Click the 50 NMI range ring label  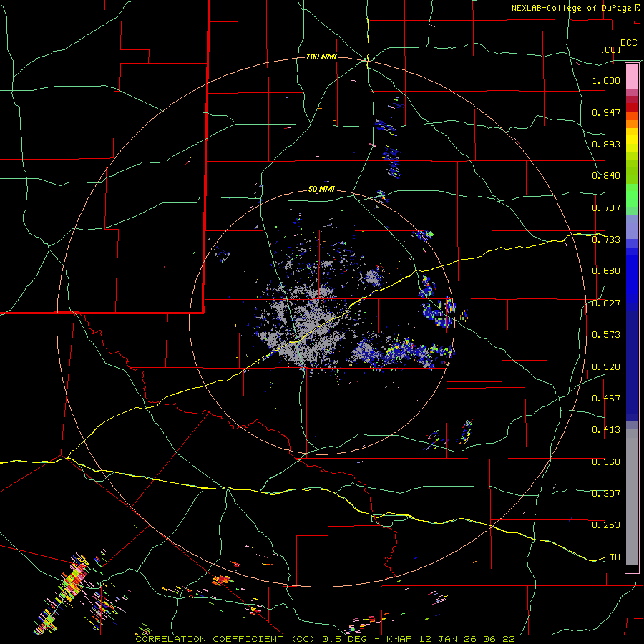(x=321, y=190)
